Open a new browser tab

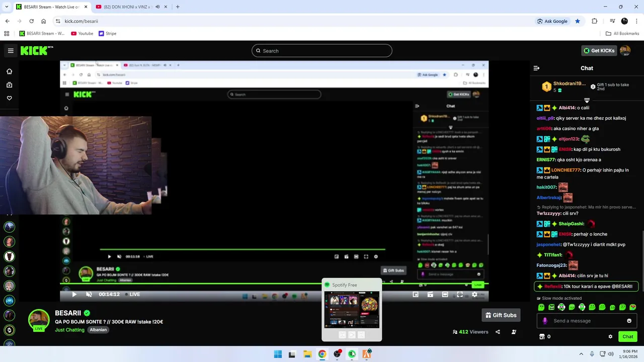click(178, 7)
